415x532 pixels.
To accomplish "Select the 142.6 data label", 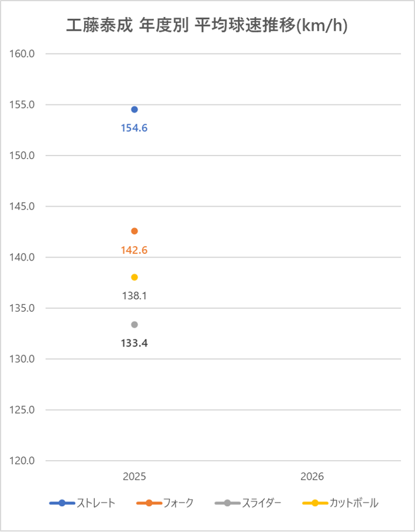I will pyautogui.click(x=134, y=250).
